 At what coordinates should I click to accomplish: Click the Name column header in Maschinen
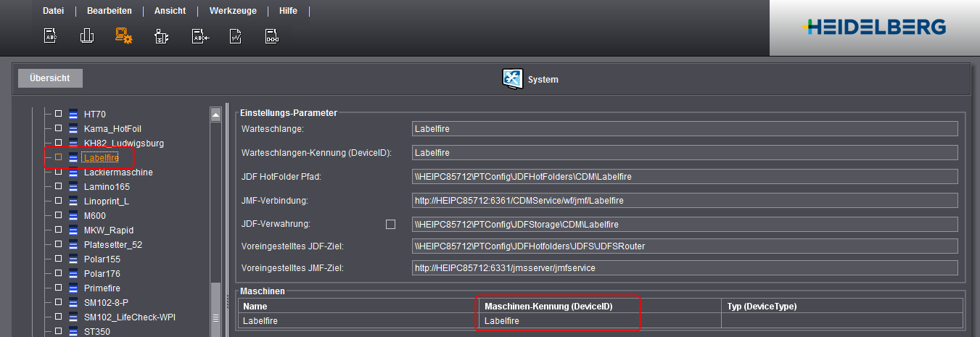358,307
